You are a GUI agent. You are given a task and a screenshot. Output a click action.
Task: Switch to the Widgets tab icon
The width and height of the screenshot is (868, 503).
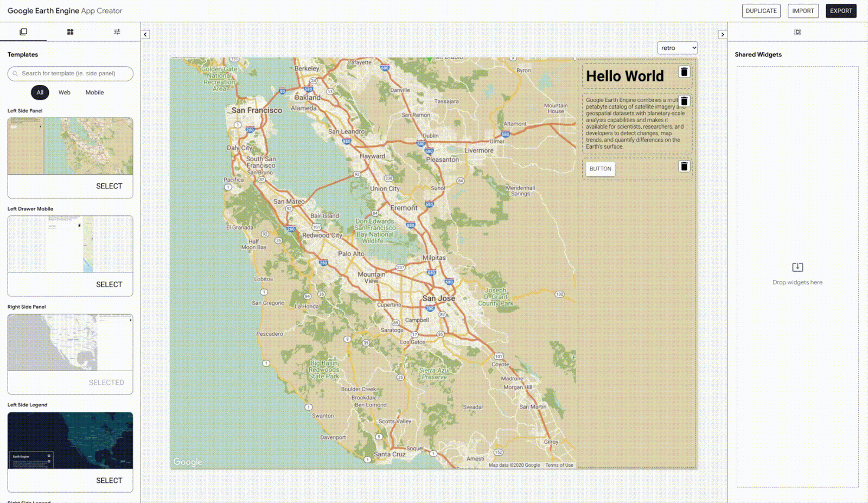[x=70, y=32]
